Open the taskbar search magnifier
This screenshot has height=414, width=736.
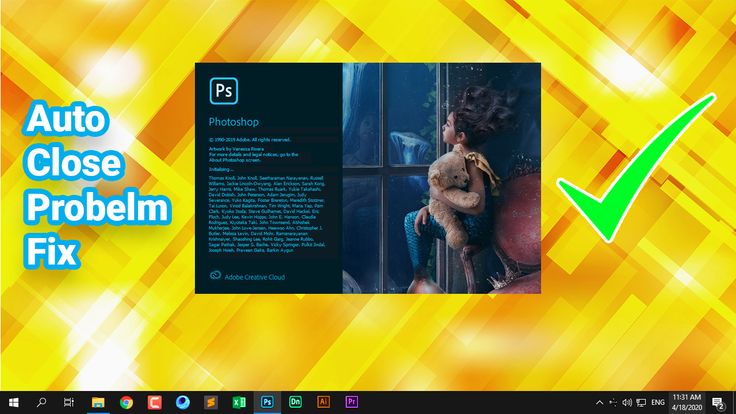(x=41, y=402)
